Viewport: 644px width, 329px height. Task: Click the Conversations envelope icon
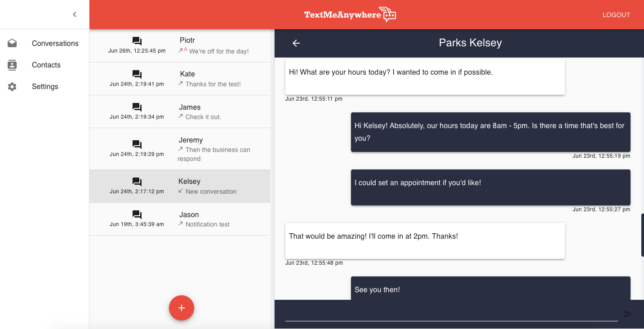coord(12,43)
